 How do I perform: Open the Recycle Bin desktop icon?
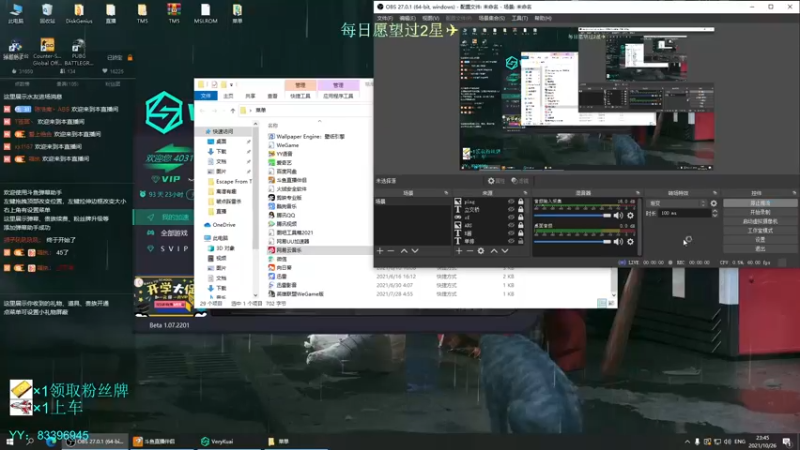pyautogui.click(x=47, y=13)
